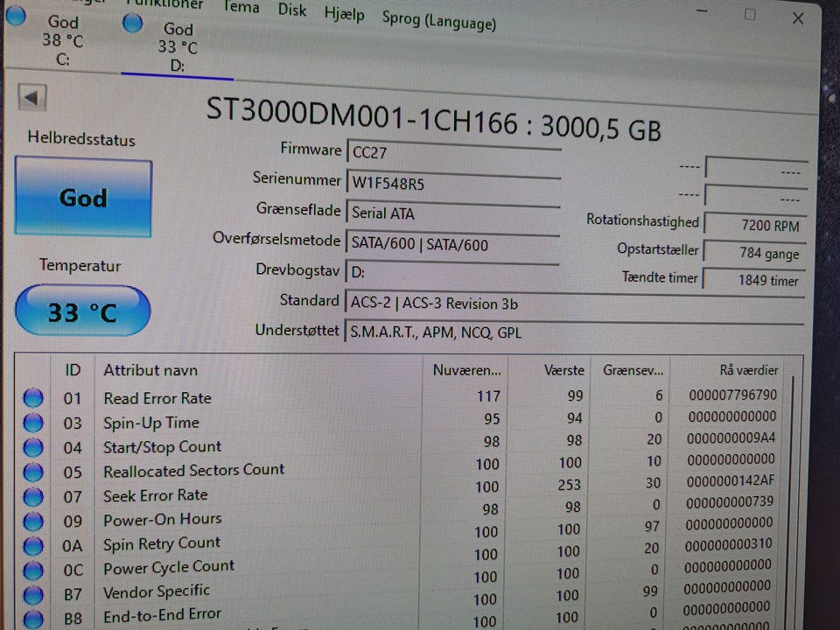Close the window with the X
The height and width of the screenshot is (630, 840).
tap(798, 18)
